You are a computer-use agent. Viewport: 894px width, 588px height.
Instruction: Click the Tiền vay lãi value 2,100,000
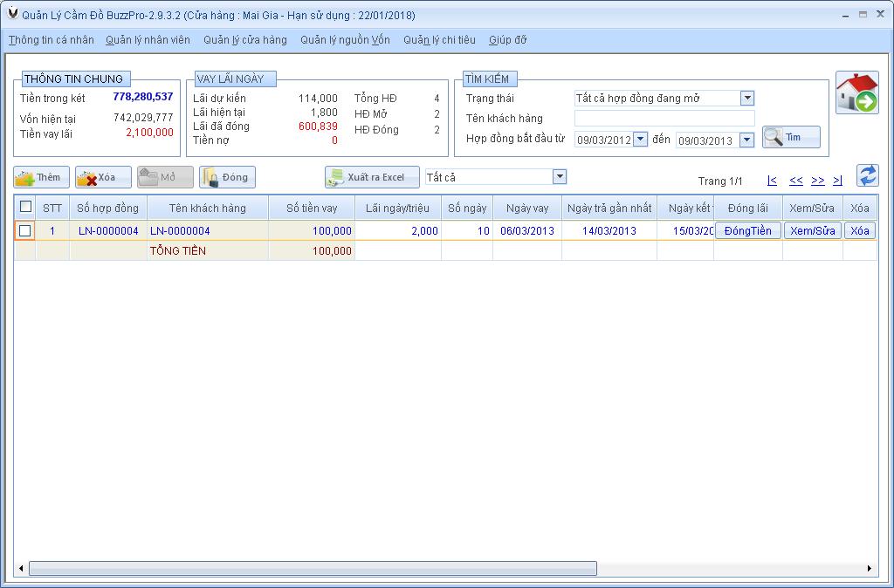149,133
